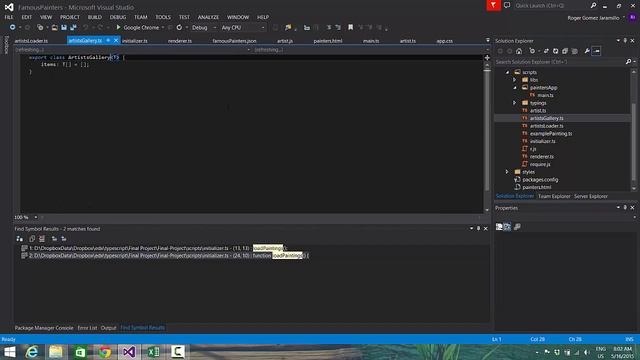
Task: Click the Save All icon in toolbar
Action: 73,27
